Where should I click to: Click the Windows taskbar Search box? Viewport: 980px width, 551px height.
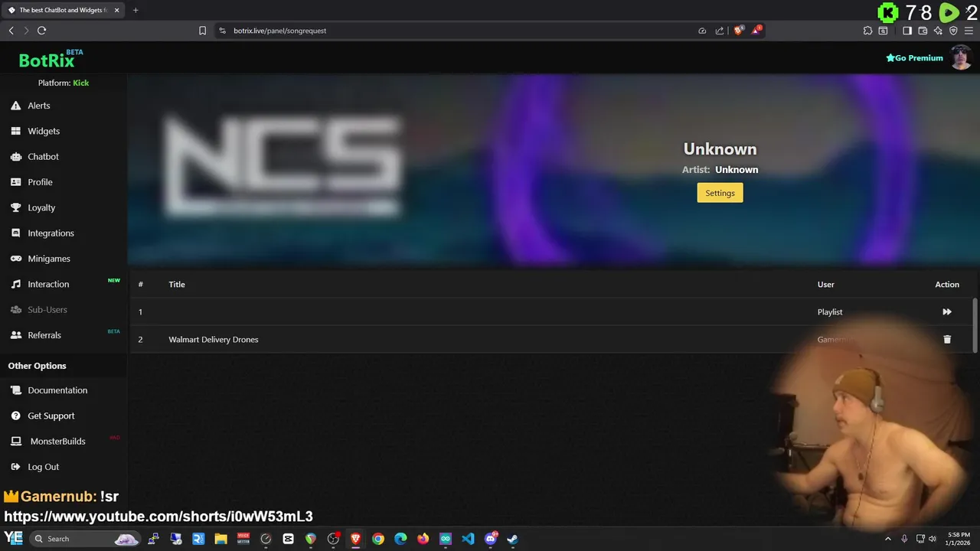pos(84,539)
